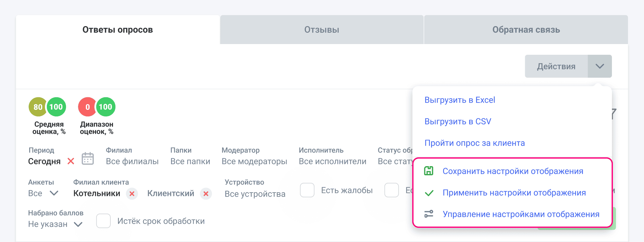The height and width of the screenshot is (242, 644).
Task: Click the calendar icon next to Период
Action: [x=88, y=159]
